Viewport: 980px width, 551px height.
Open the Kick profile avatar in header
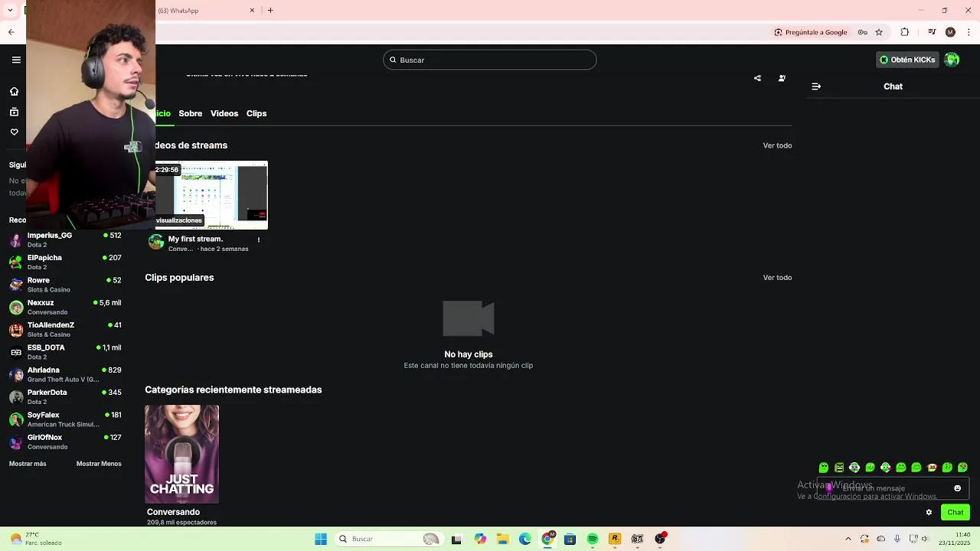952,60
